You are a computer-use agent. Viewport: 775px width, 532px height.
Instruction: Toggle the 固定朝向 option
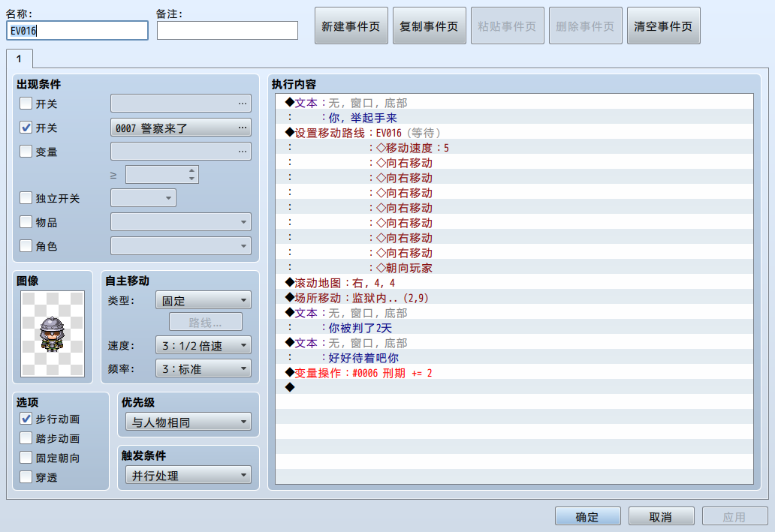click(x=26, y=458)
